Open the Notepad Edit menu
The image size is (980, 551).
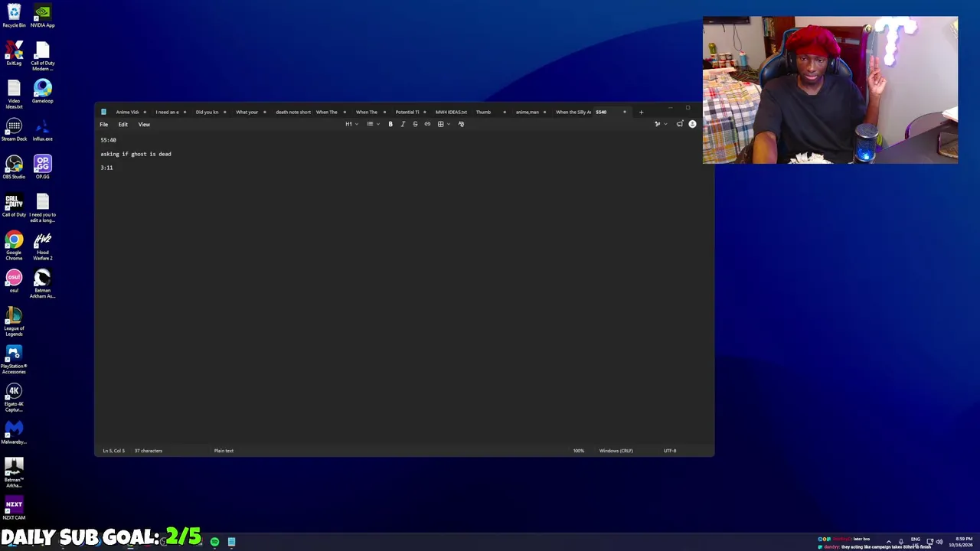click(122, 124)
